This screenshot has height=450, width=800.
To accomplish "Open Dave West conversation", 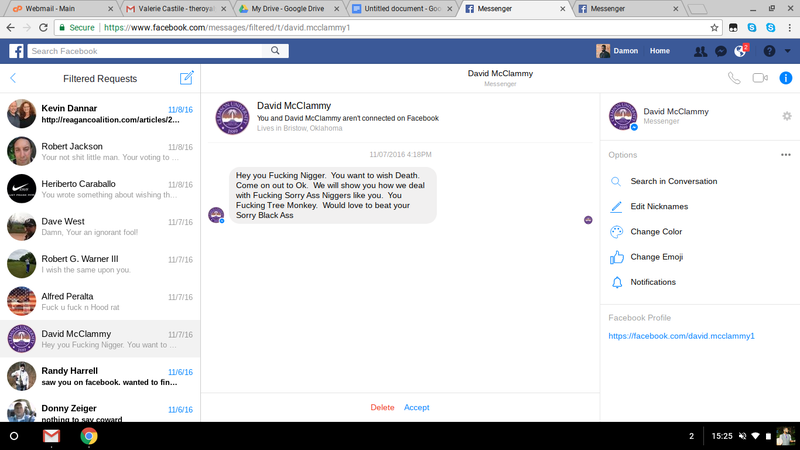I will [x=100, y=226].
